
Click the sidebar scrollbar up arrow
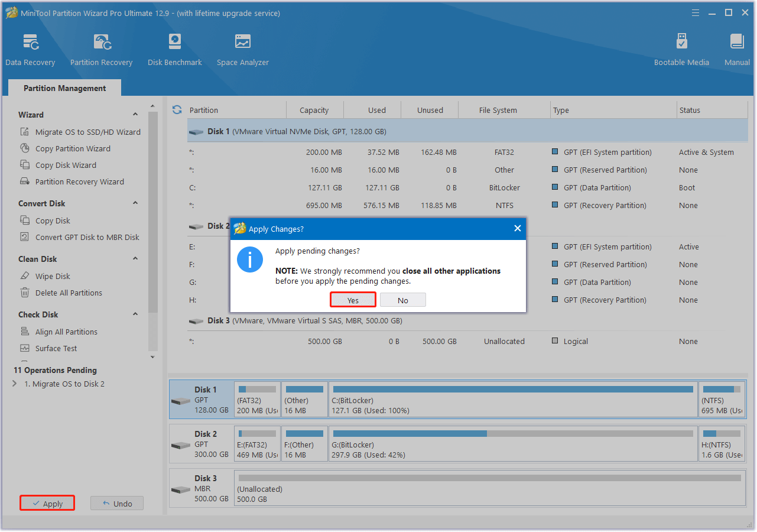(x=153, y=106)
